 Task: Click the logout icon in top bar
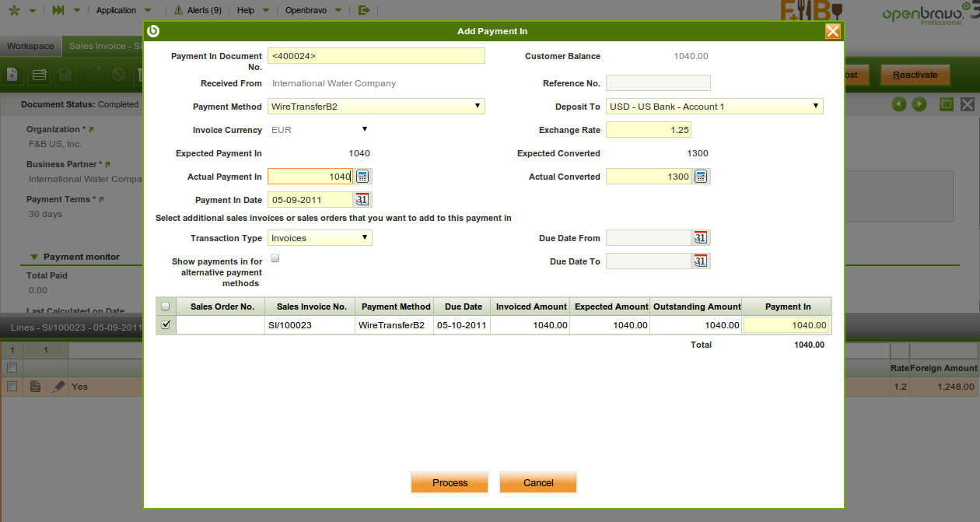click(364, 10)
